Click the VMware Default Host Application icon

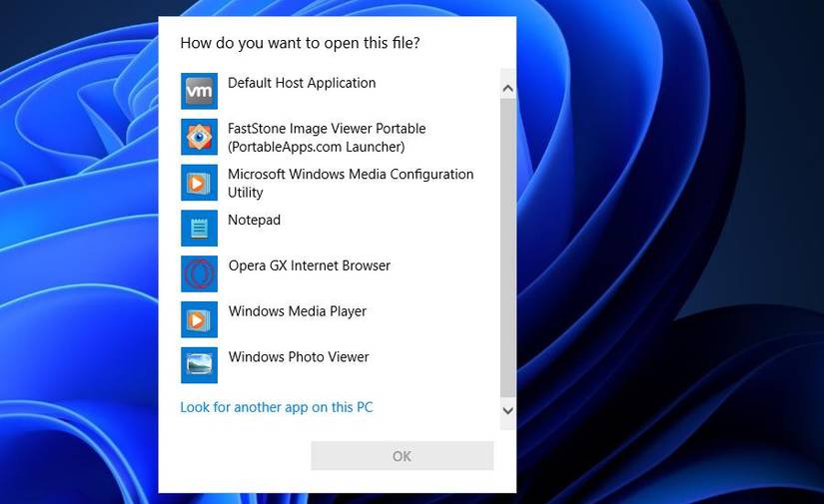[199, 91]
